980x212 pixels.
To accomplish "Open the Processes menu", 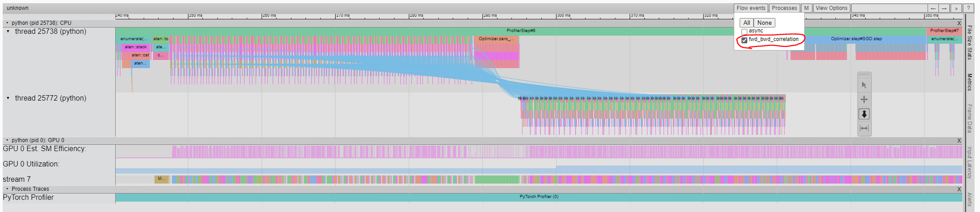I will 784,8.
